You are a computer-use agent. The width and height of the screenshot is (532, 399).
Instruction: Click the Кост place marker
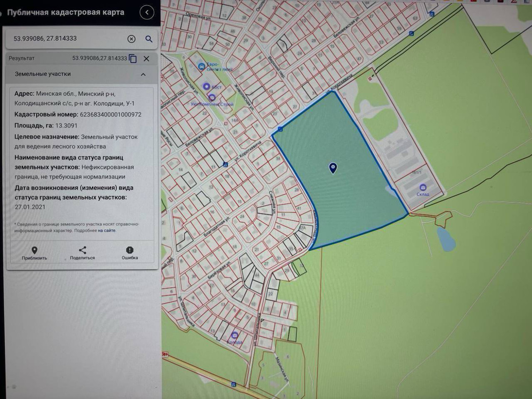(x=206, y=86)
